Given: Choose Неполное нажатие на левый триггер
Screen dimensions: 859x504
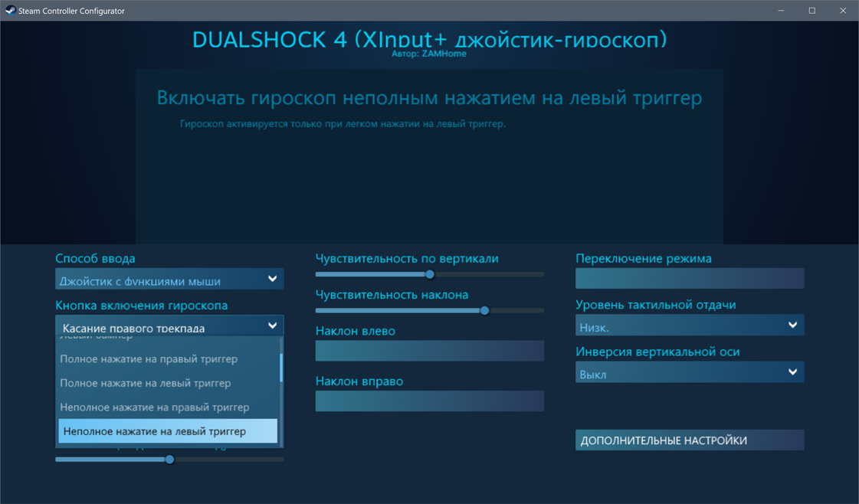Looking at the screenshot, I should (168, 431).
